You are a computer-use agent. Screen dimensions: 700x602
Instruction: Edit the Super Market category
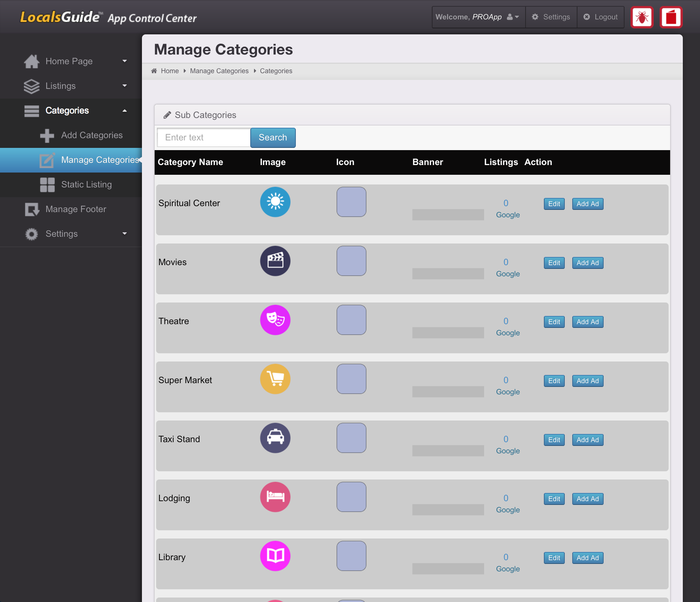[x=554, y=381]
